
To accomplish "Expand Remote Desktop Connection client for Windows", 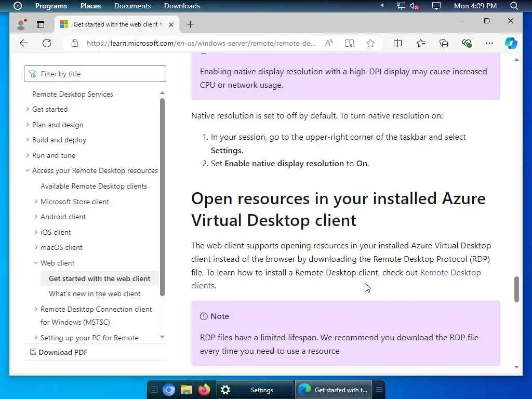I will click(x=36, y=309).
